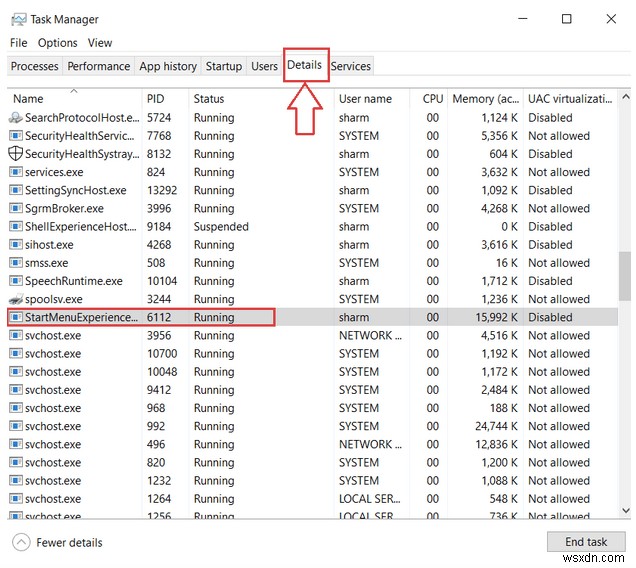Sort by UAC virtualization column header

[x=571, y=99]
